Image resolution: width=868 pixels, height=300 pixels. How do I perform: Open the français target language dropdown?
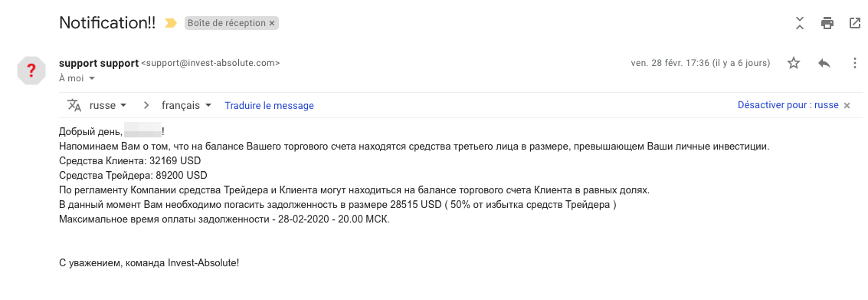(187, 105)
